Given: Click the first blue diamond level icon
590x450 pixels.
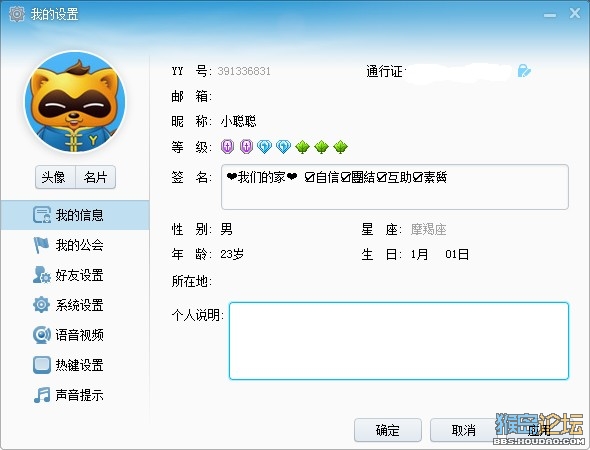Looking at the screenshot, I should 265,146.
